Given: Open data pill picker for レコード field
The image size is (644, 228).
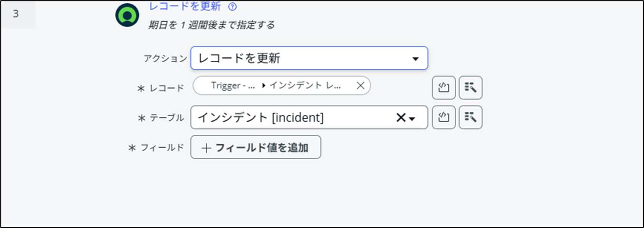Looking at the screenshot, I should tap(471, 88).
